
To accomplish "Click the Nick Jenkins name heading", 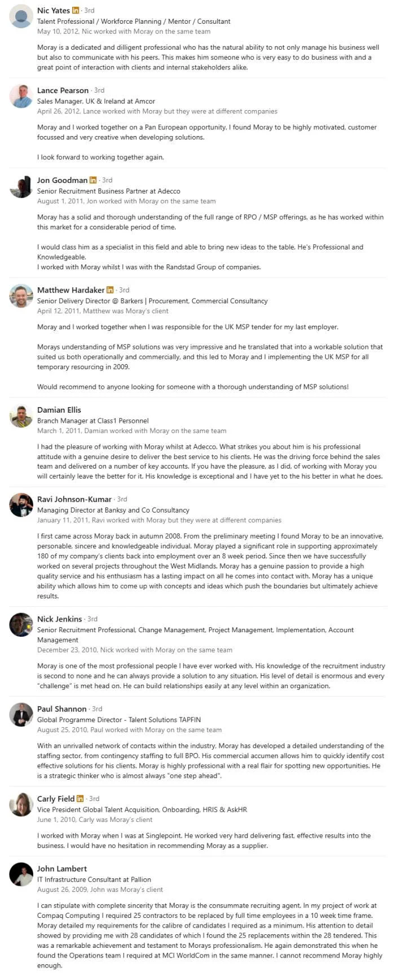I will [x=59, y=619].
